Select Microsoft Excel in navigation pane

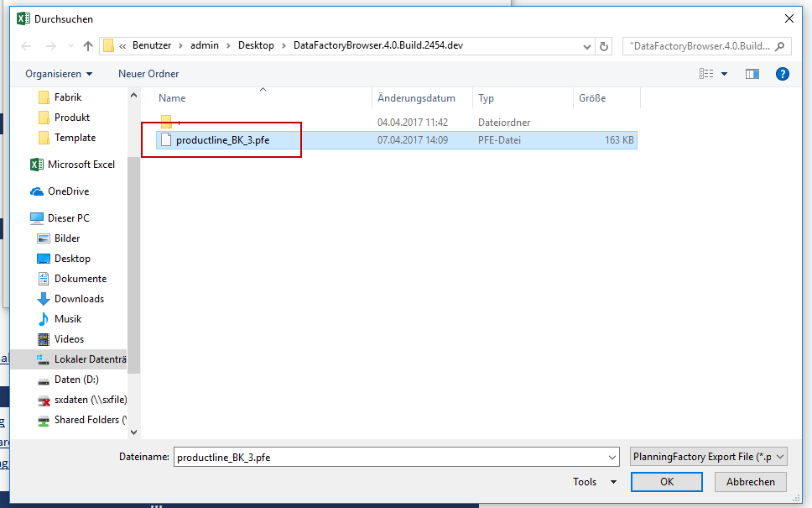81,165
